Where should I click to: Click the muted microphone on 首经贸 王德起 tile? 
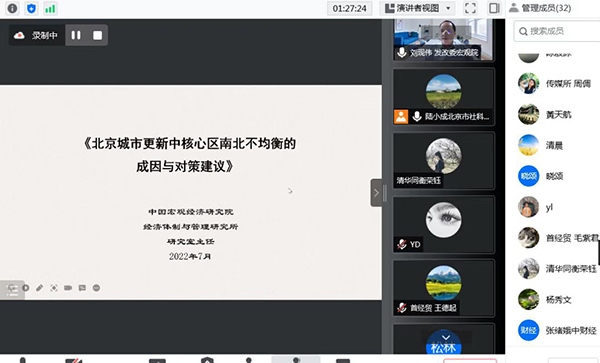401,308
